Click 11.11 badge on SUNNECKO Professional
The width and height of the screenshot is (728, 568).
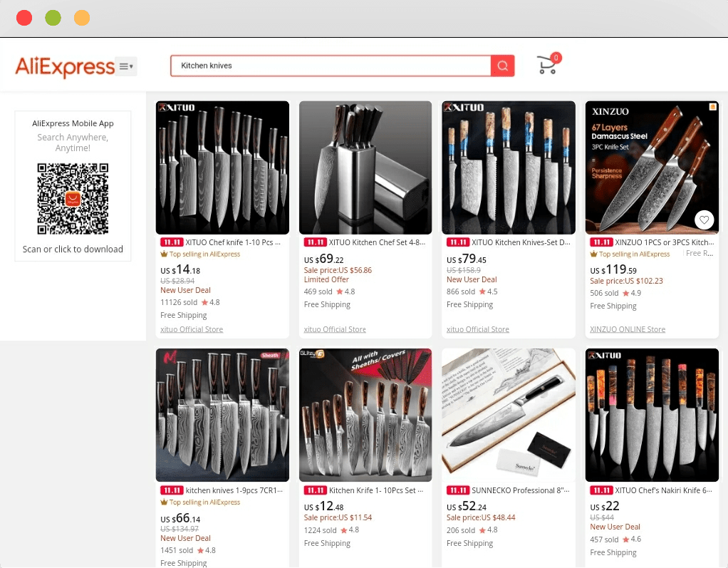pyautogui.click(x=458, y=490)
